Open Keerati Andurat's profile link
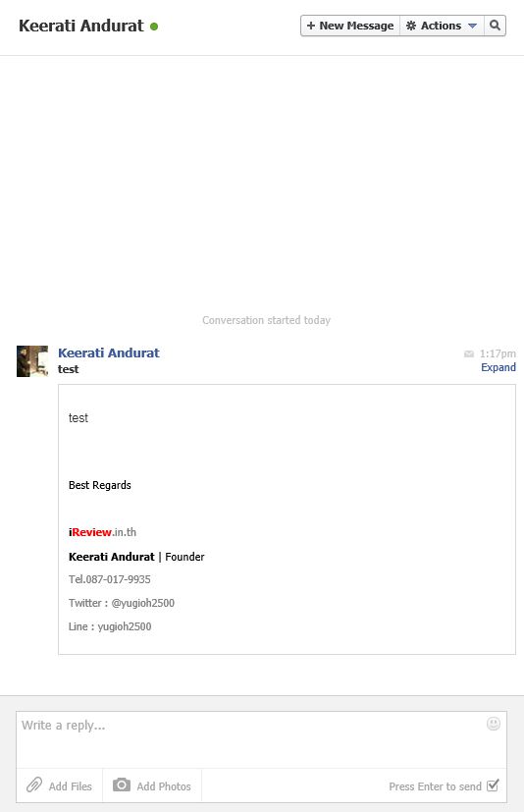 click(109, 352)
